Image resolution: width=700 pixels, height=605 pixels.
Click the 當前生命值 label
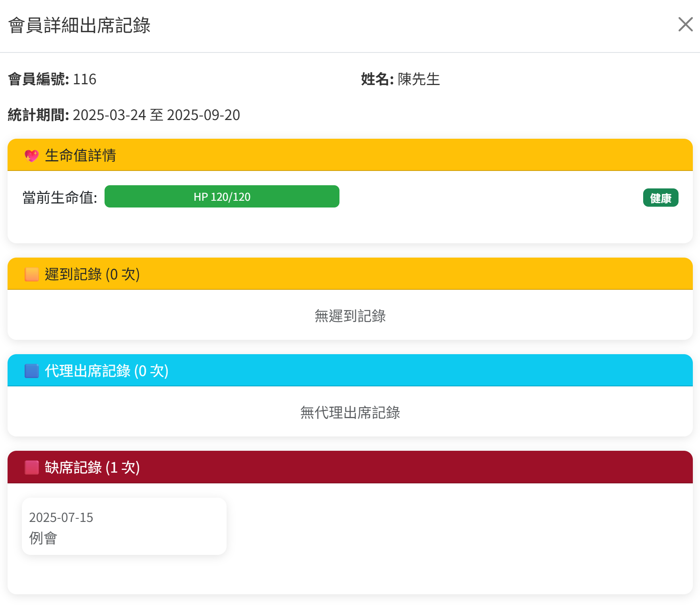pyautogui.click(x=60, y=198)
